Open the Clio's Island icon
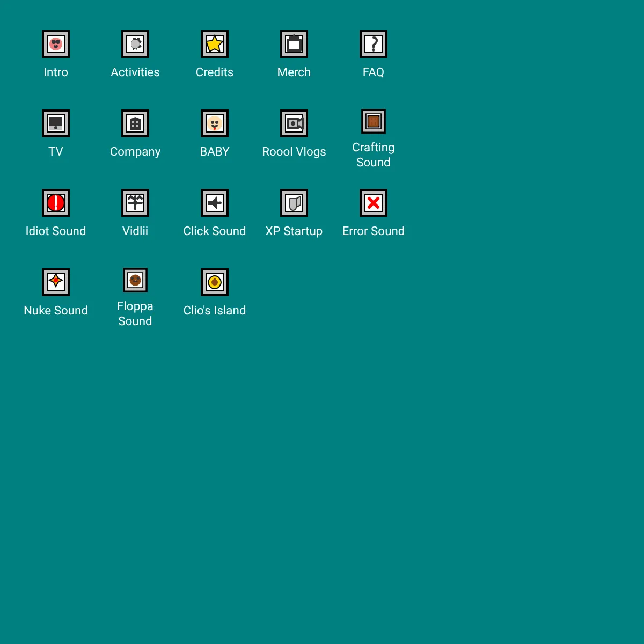644x644 pixels. [215, 282]
